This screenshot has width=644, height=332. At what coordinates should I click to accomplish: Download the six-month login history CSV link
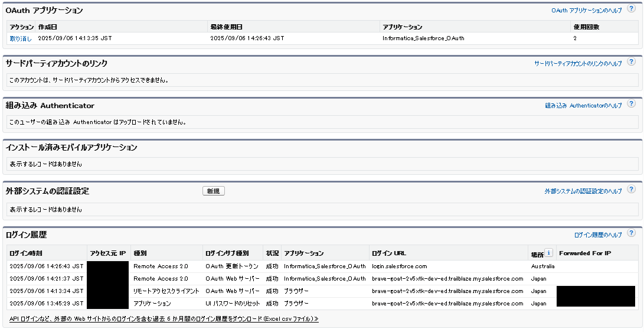(164, 319)
